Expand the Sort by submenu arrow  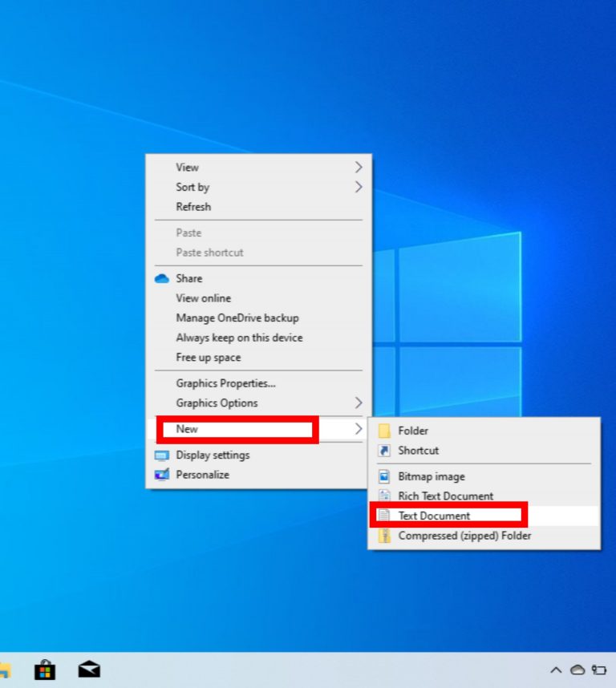click(359, 187)
